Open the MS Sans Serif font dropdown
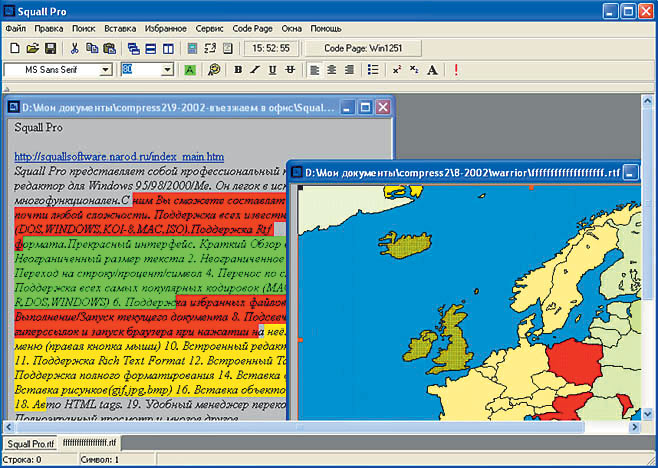This screenshot has height=468, width=658. 105,70
